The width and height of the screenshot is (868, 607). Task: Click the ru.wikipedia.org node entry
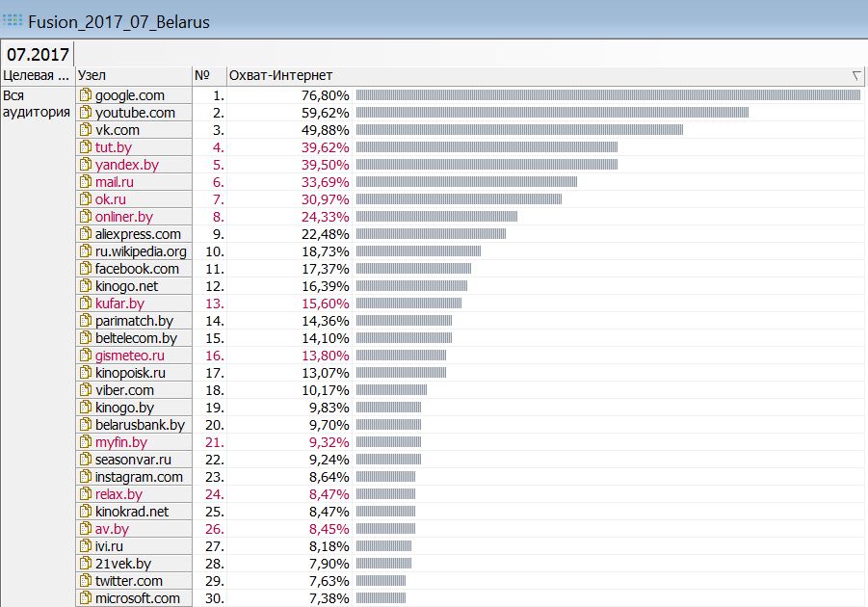141,251
